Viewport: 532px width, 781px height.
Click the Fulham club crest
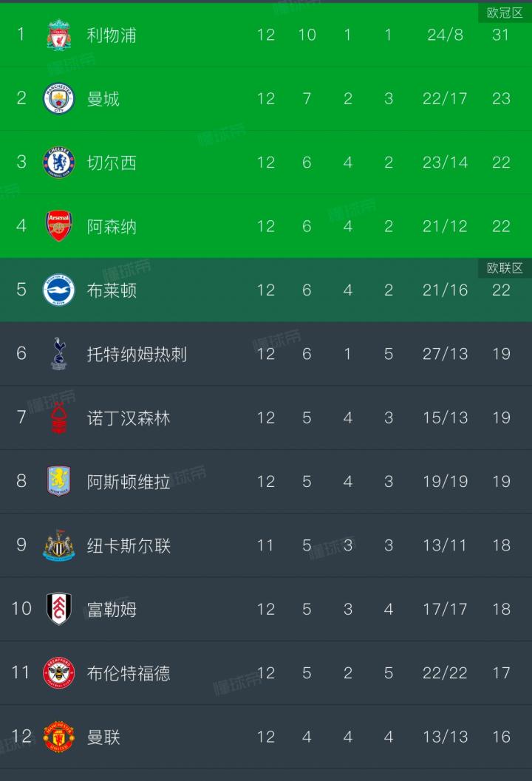[58, 609]
